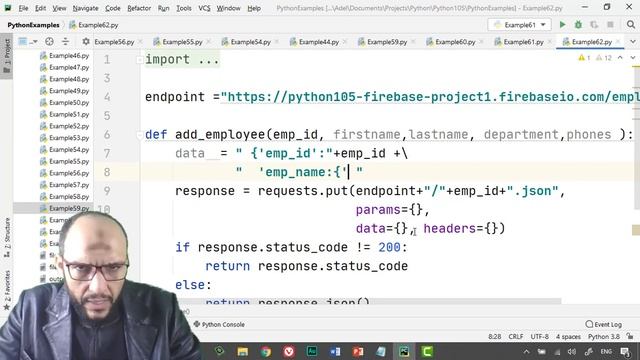This screenshot has height=360, width=640.
Task: Open Example61 run configuration dropdown
Action: 519,25
